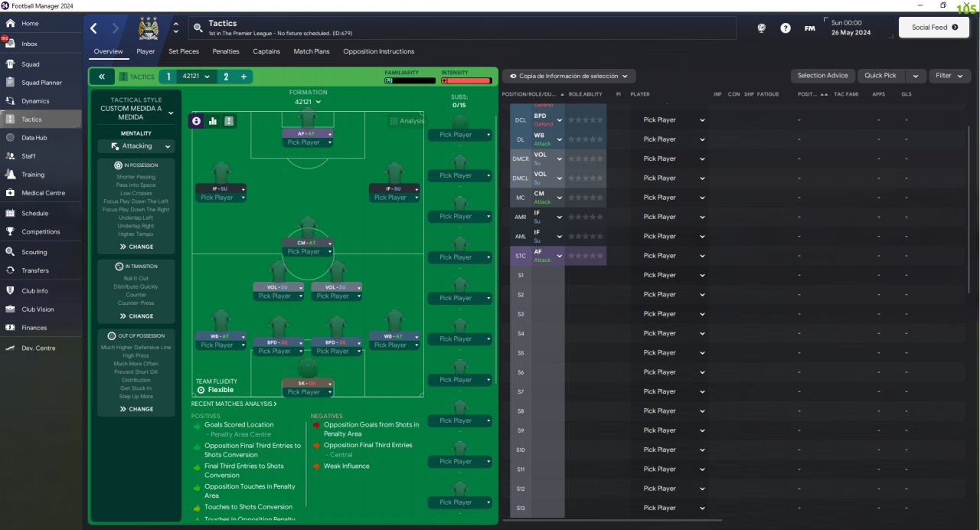Toggle player view icon on pitch
Screen dimensions: 980x530
click(197, 121)
